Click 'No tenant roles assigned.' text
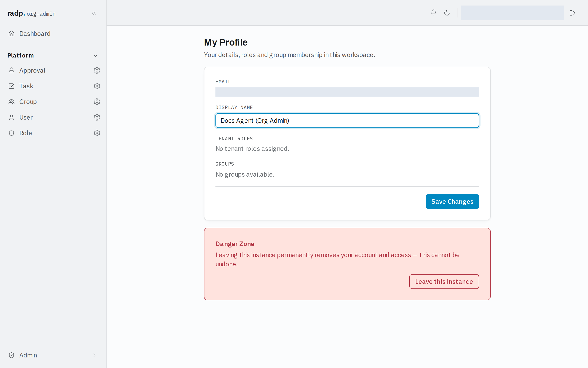The image size is (588, 368). tap(252, 149)
